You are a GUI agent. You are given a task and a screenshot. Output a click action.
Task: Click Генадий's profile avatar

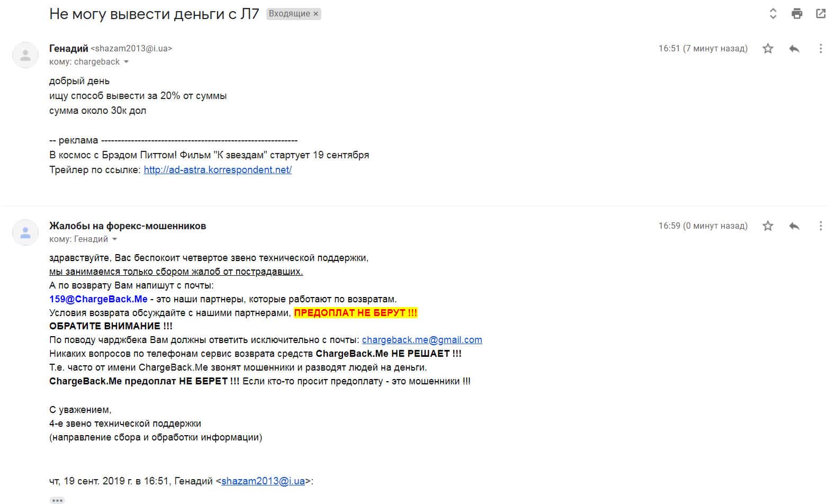coord(25,55)
